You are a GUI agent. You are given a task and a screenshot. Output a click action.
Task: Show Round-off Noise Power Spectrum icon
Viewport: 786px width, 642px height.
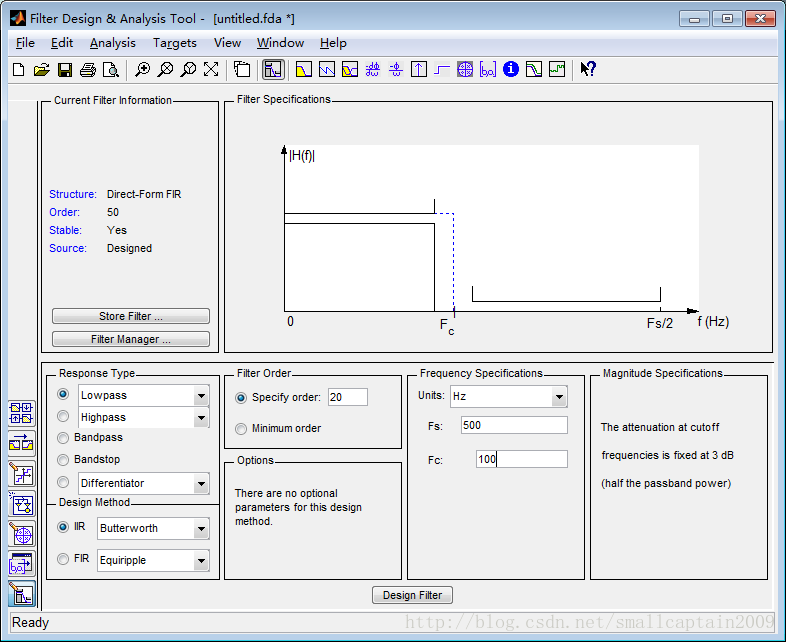pos(557,69)
